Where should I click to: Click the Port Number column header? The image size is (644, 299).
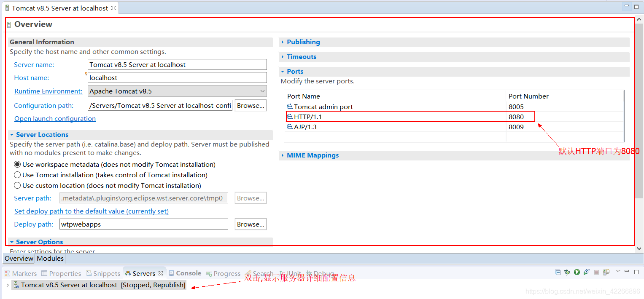[x=565, y=96]
